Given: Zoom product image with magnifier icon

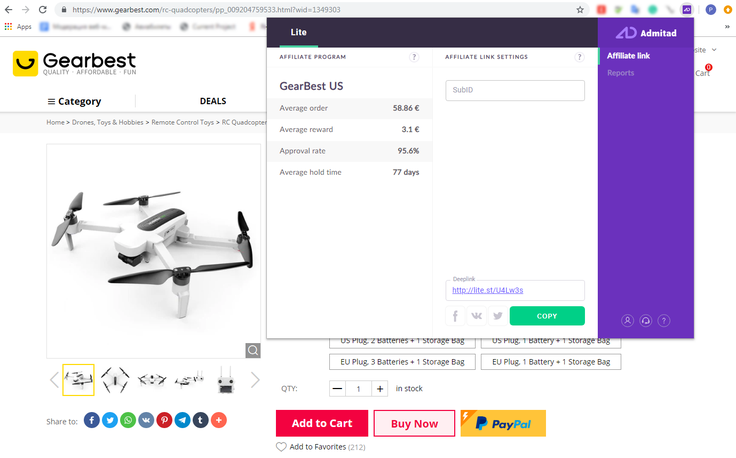Looking at the screenshot, I should coord(253,350).
